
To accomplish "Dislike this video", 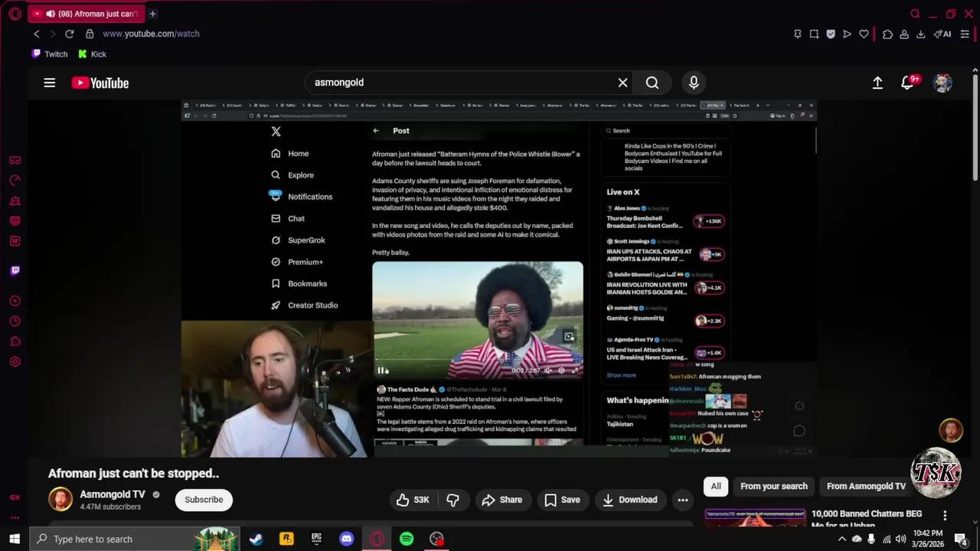I will 452,500.
